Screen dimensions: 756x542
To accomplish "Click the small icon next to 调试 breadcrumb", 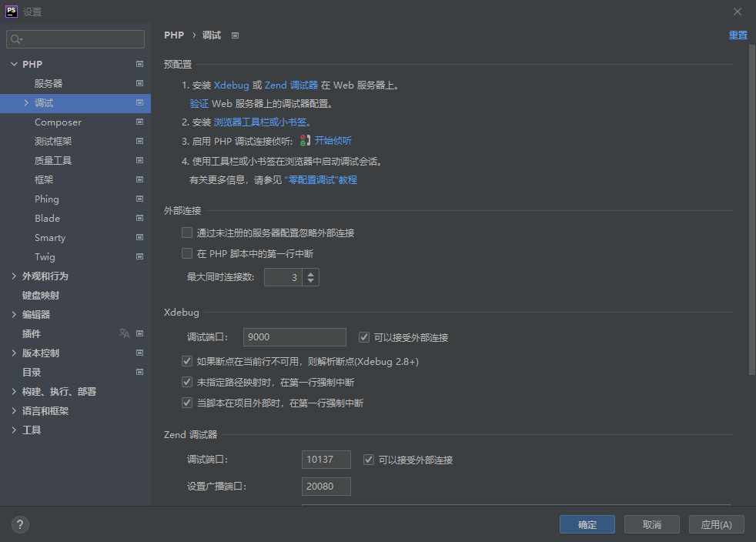I will pos(234,35).
